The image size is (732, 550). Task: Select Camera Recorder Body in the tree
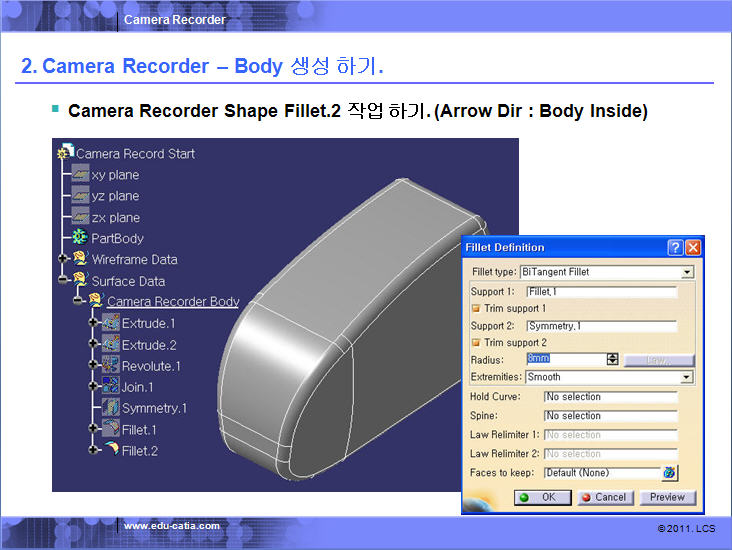pyautogui.click(x=172, y=302)
